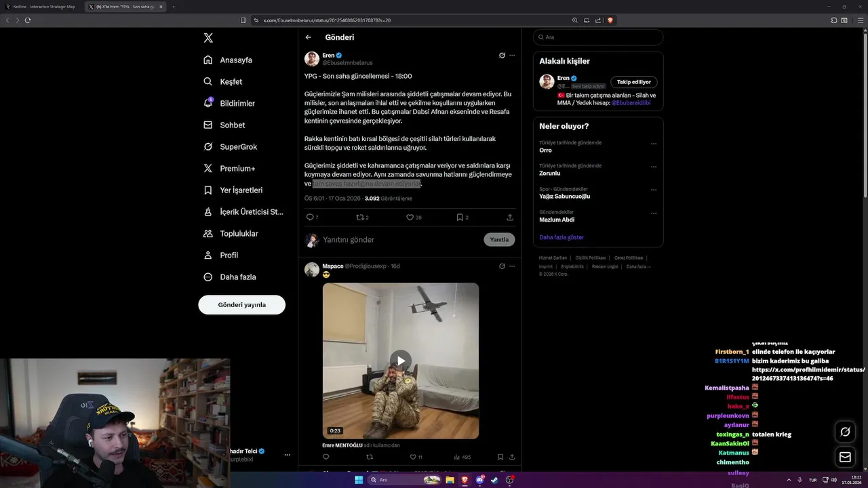Click Gönderi yayınla button
Image resolution: width=868 pixels, height=488 pixels.
[x=241, y=305]
